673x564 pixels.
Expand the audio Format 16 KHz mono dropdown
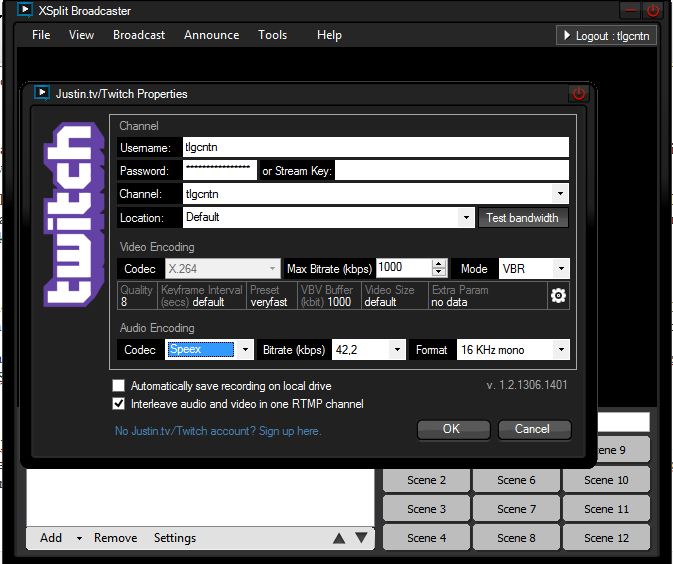click(560, 350)
